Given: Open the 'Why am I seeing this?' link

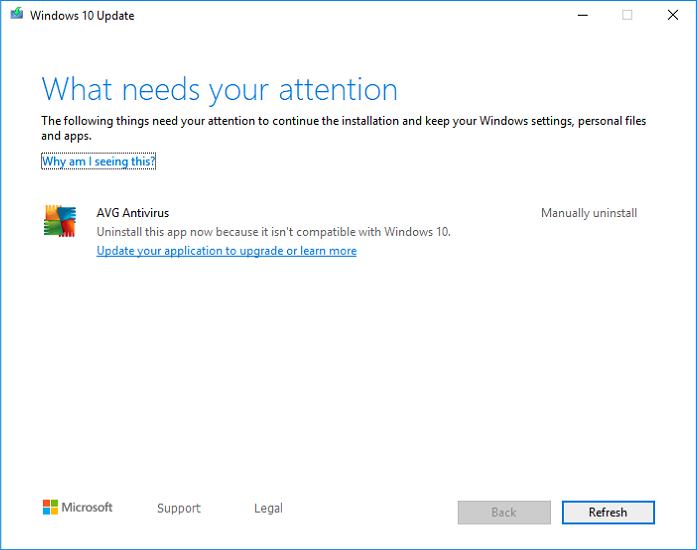Looking at the screenshot, I should [x=98, y=161].
